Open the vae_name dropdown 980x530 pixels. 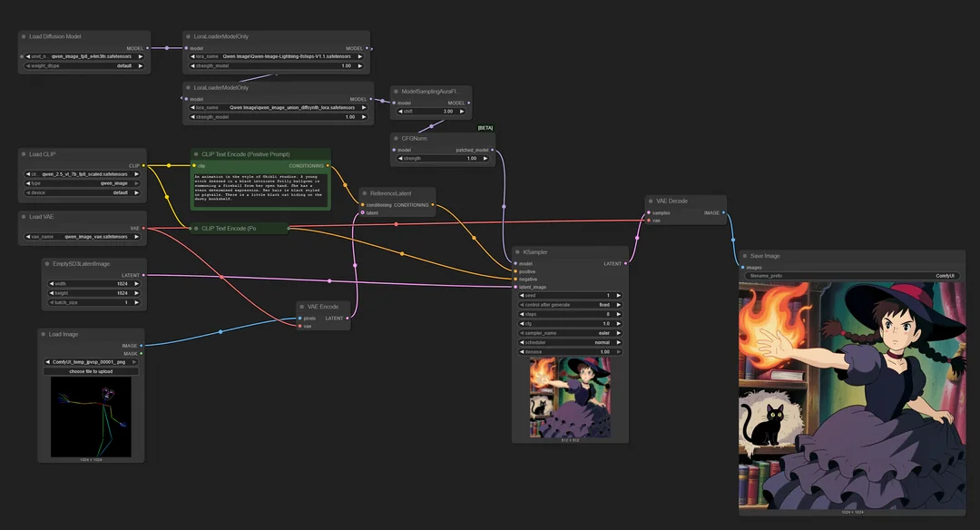tap(83, 236)
